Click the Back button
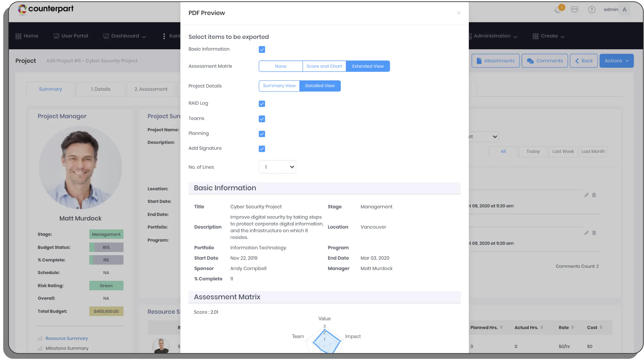This screenshot has width=644, height=362. pyautogui.click(x=584, y=61)
